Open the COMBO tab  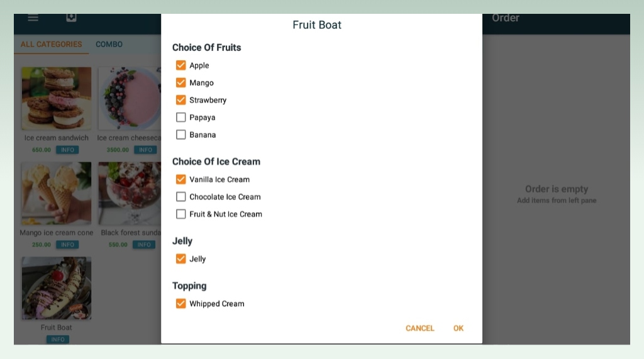click(109, 45)
